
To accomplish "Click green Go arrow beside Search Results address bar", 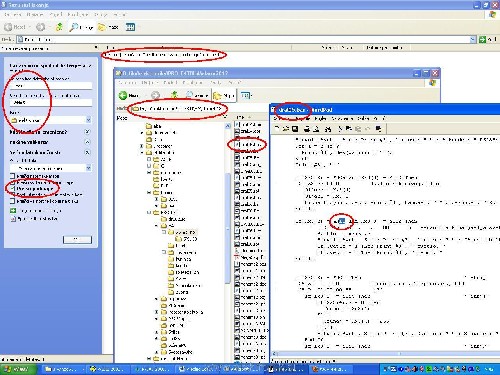I will [482, 39].
